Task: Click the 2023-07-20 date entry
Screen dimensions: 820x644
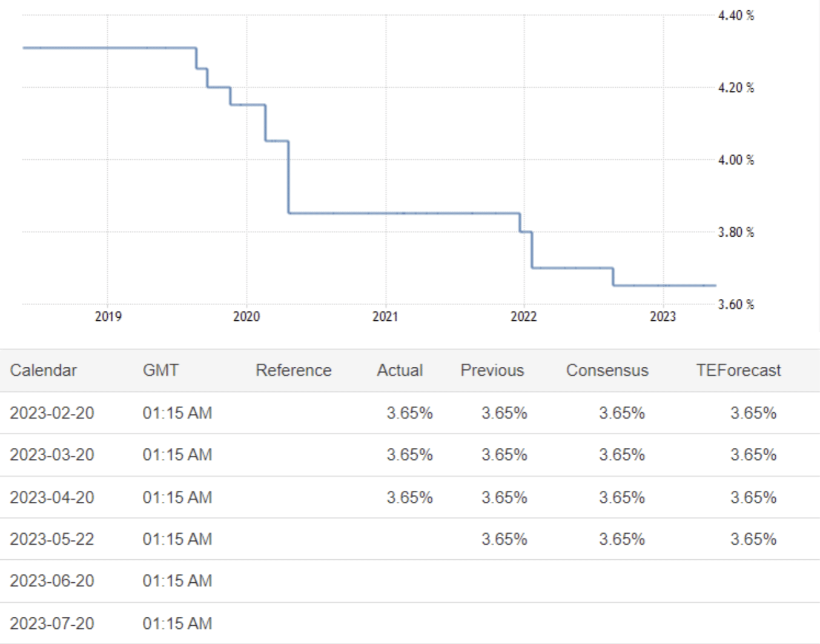Action: pos(52,623)
